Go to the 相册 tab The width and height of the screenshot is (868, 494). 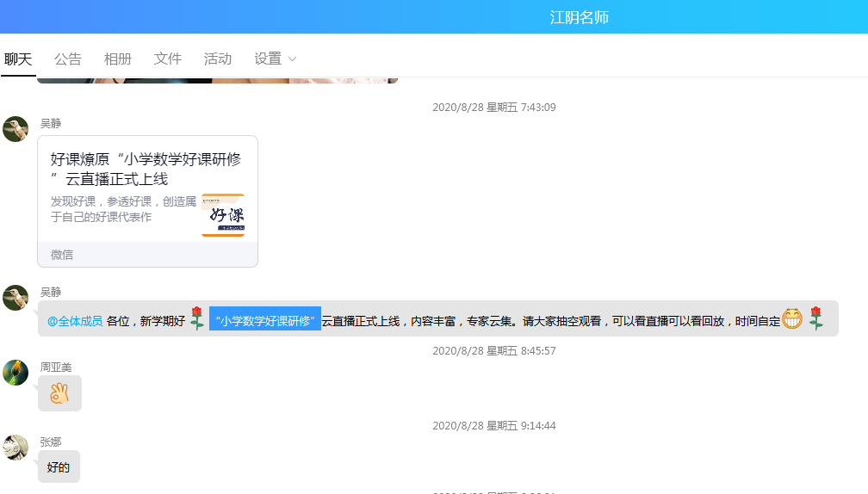pos(118,59)
